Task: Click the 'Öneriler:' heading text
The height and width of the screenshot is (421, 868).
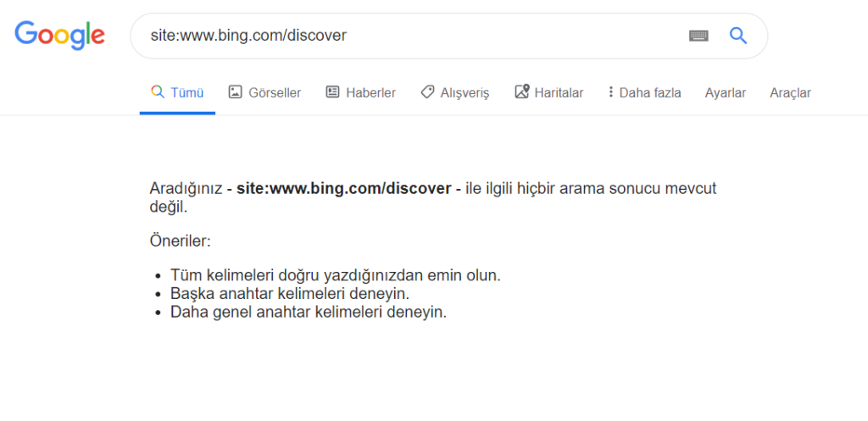Action: [181, 241]
